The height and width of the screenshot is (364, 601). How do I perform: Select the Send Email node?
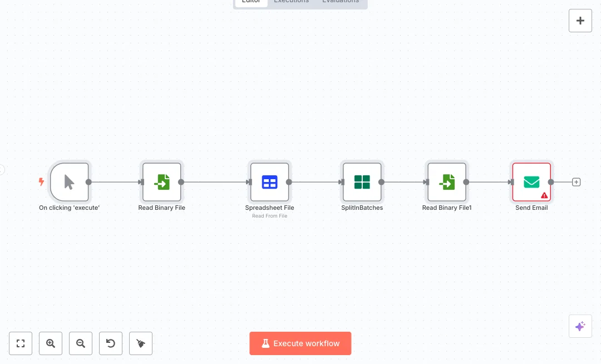pyautogui.click(x=531, y=182)
